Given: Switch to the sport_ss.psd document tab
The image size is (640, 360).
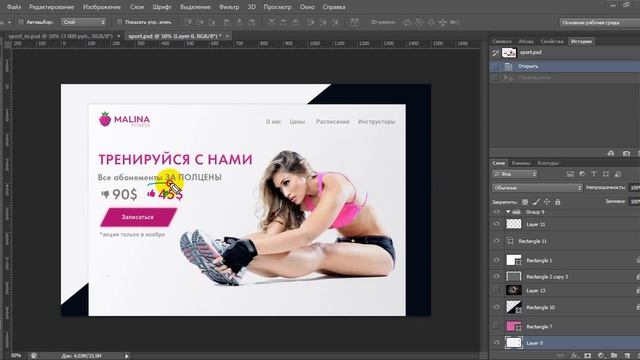Looking at the screenshot, I should pyautogui.click(x=60, y=36).
